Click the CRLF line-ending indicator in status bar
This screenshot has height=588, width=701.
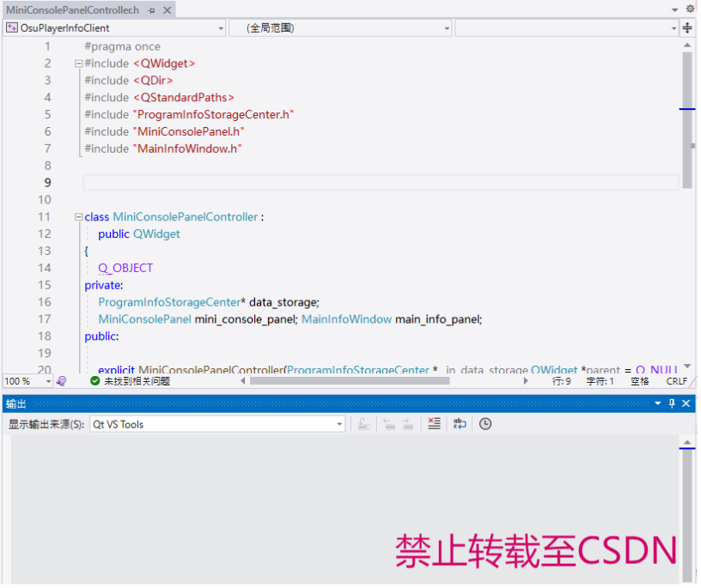[677, 380]
